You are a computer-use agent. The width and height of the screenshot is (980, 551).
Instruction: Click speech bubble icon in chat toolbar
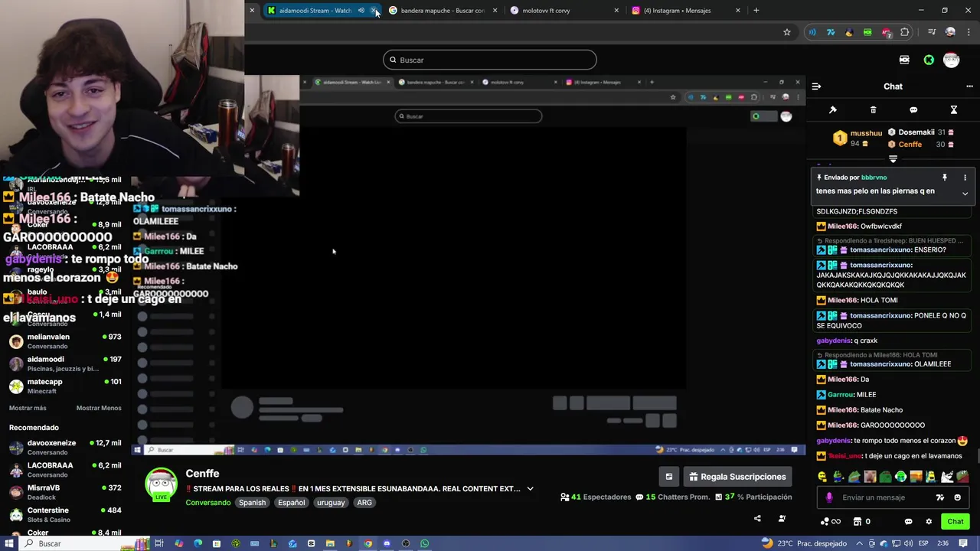[913, 110]
